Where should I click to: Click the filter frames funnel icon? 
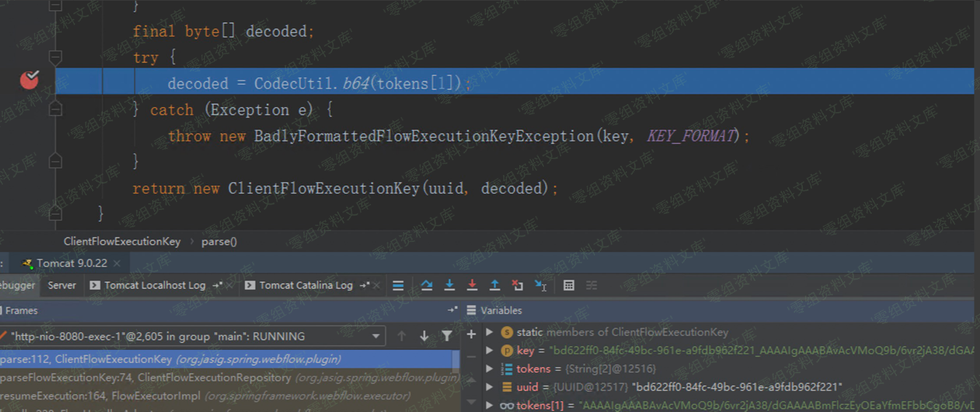[447, 336]
